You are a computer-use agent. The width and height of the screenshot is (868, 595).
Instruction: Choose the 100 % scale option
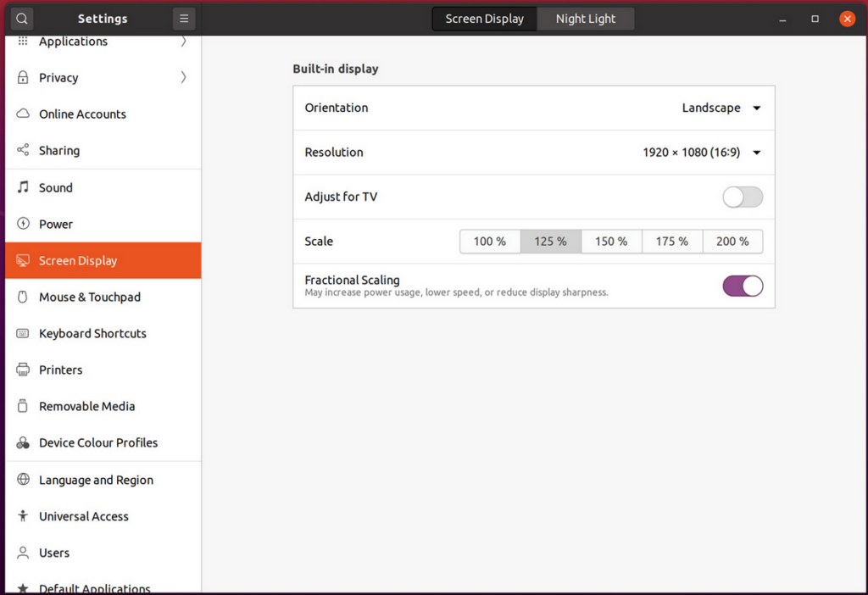(x=490, y=242)
